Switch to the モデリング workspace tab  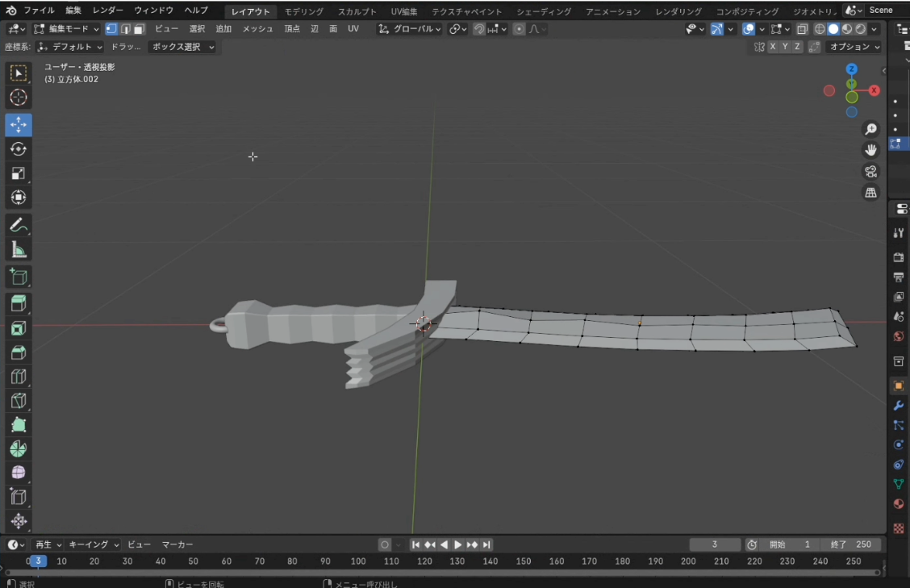pyautogui.click(x=303, y=11)
